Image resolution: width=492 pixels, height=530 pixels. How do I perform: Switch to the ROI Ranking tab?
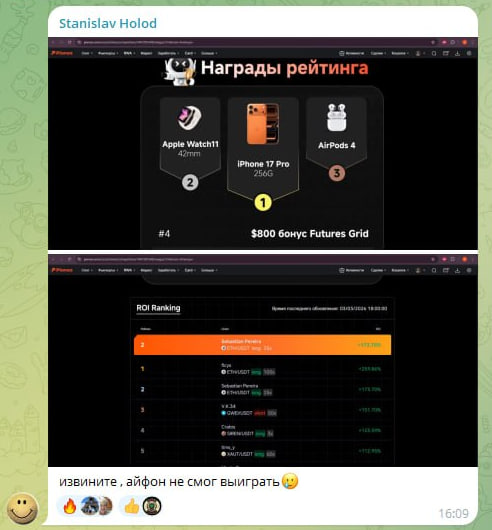tap(158, 308)
